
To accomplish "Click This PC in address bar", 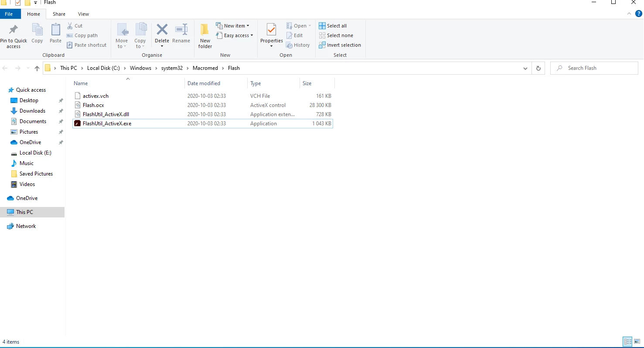I will [x=68, y=68].
